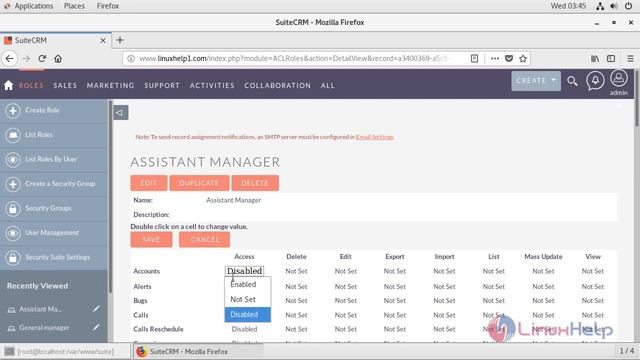Open Assistant Ma... in Recently Viewed
This screenshot has height=360, width=640.
40,309
